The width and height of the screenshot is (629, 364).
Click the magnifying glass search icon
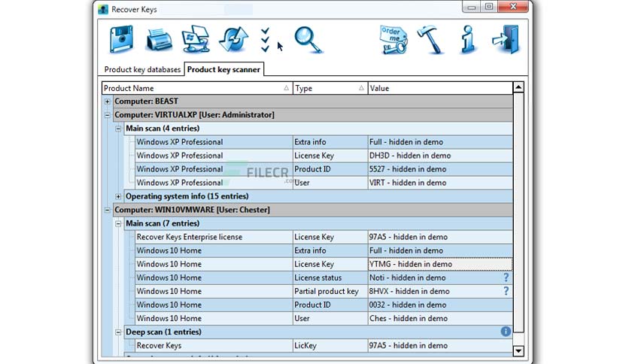(308, 40)
